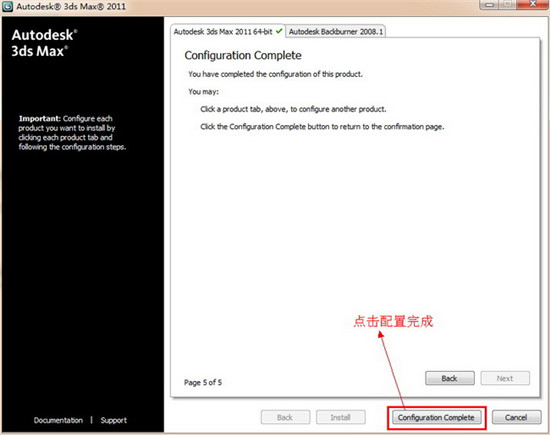The height and width of the screenshot is (435, 550).
Task: Click the green checkmark on 3ds Max tab
Action: (279, 31)
